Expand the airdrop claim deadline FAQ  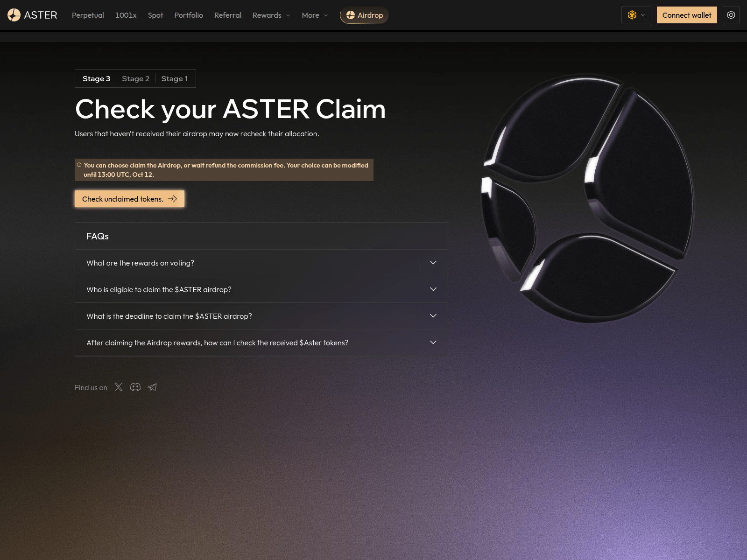(261, 316)
